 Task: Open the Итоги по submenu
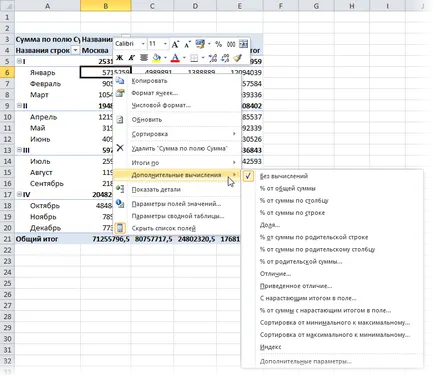coord(177,163)
